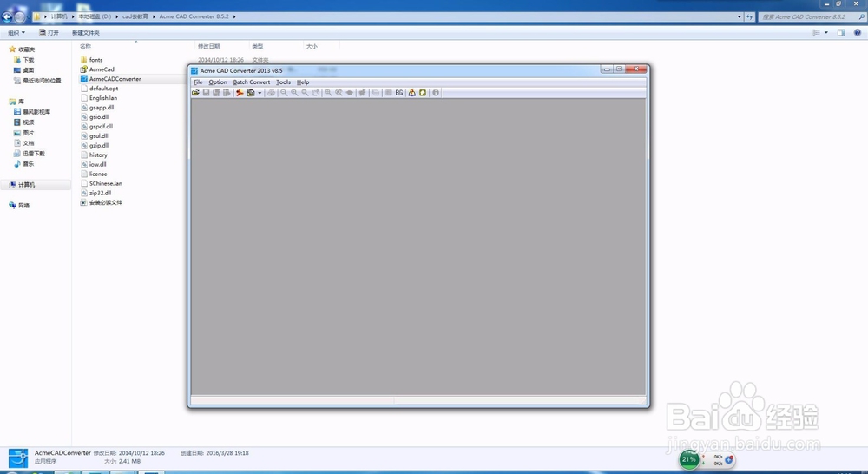Sort files by the 修改日期 column header
The height and width of the screenshot is (474, 868).
click(208, 47)
